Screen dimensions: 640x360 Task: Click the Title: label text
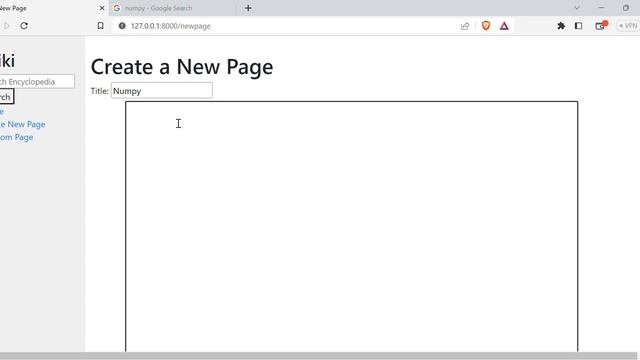(x=100, y=91)
